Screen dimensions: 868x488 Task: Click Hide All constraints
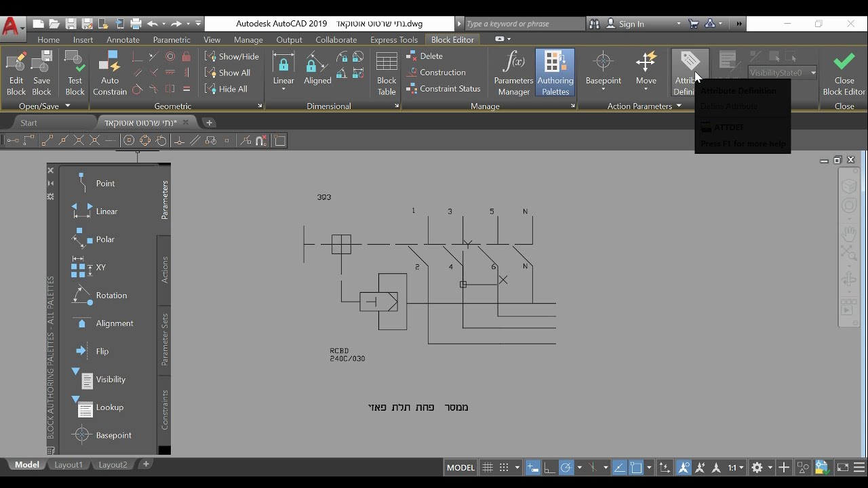click(226, 89)
